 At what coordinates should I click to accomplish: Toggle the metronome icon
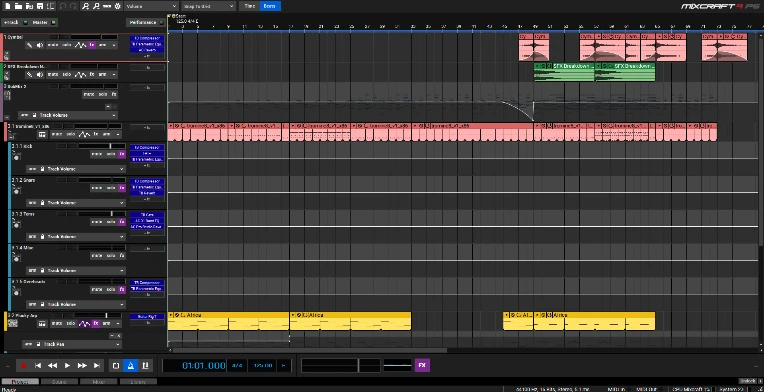(x=131, y=365)
